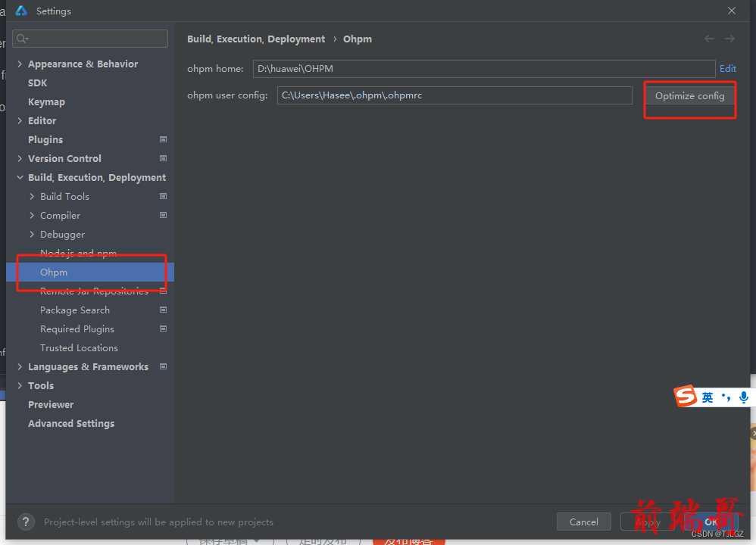
Task: Focus the ohpm home path field
Action: [483, 68]
